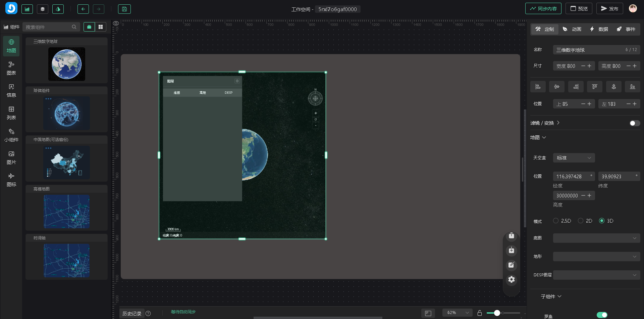Click the 同步内容 sync button

543,9
